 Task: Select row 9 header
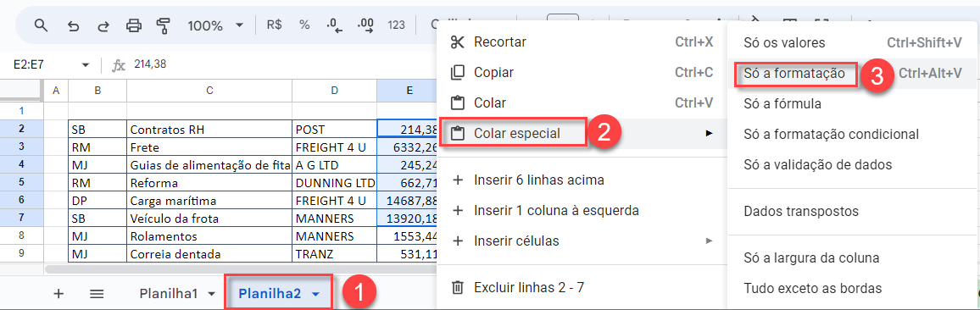(22, 254)
